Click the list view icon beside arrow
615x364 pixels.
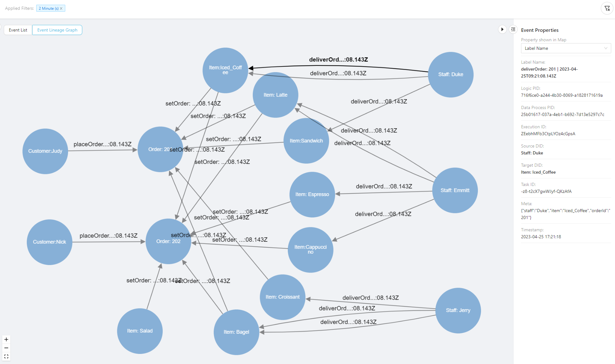point(513,29)
